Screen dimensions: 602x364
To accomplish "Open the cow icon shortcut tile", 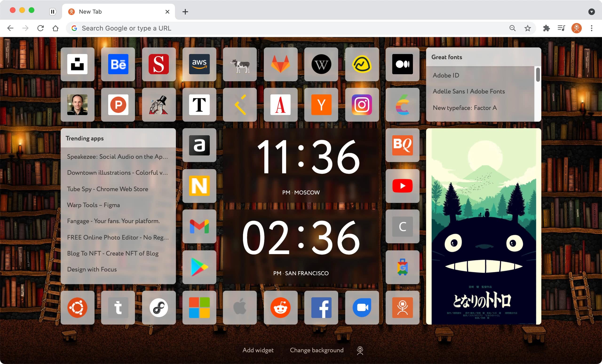I will click(x=240, y=64).
